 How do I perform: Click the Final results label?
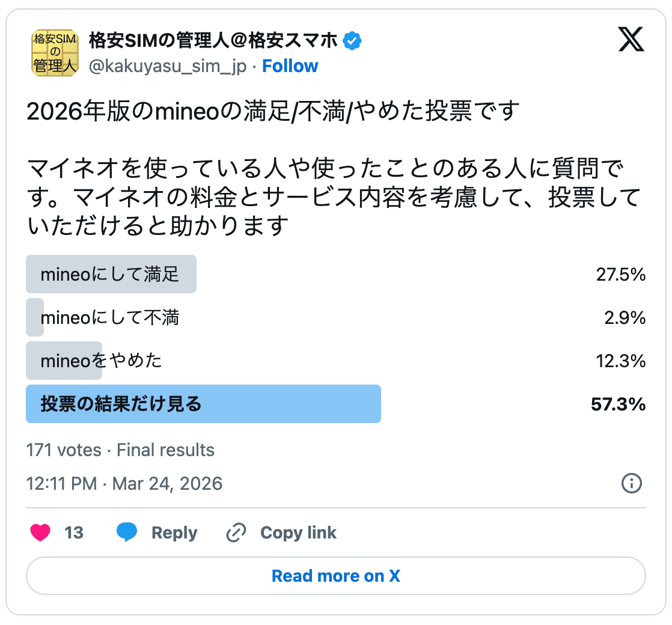tap(166, 450)
